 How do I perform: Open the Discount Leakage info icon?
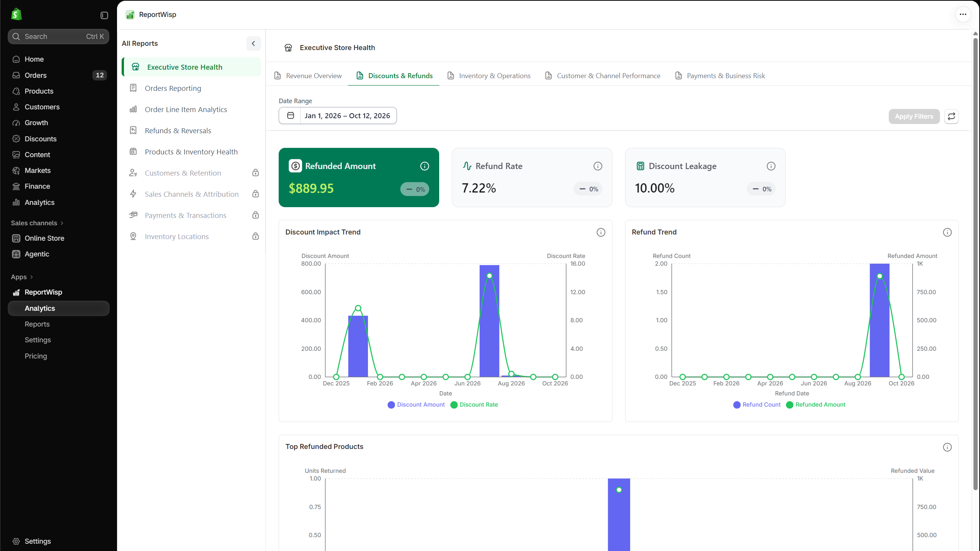tap(771, 166)
